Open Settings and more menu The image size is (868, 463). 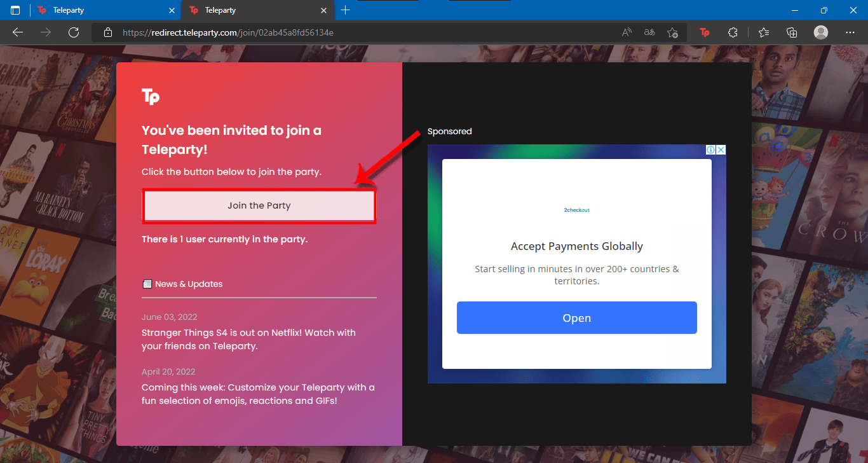click(x=850, y=32)
